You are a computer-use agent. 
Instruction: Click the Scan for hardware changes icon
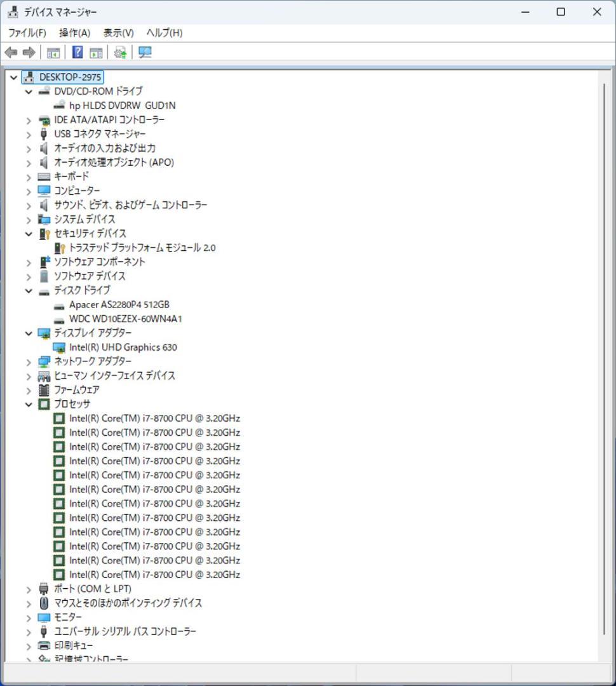pyautogui.click(x=119, y=53)
